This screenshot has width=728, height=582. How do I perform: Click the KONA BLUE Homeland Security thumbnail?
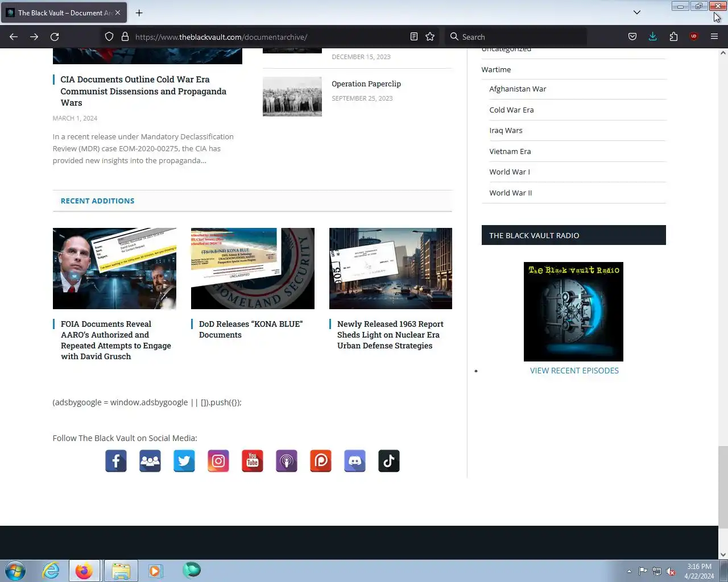click(x=253, y=268)
